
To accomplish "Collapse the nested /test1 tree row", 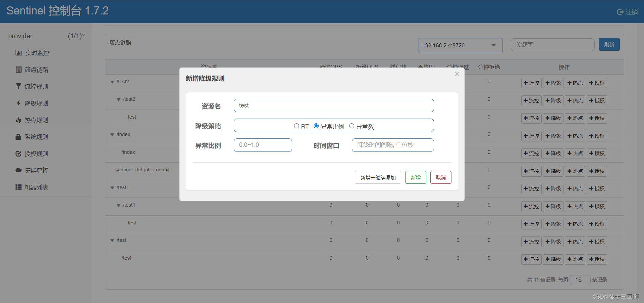I will 118,205.
